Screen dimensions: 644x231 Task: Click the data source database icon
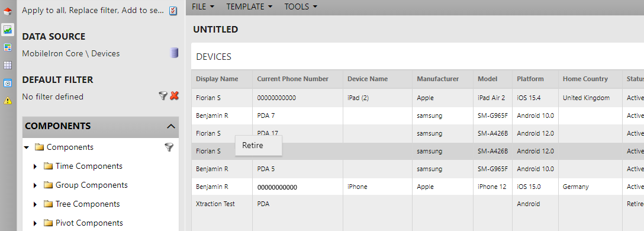click(174, 53)
